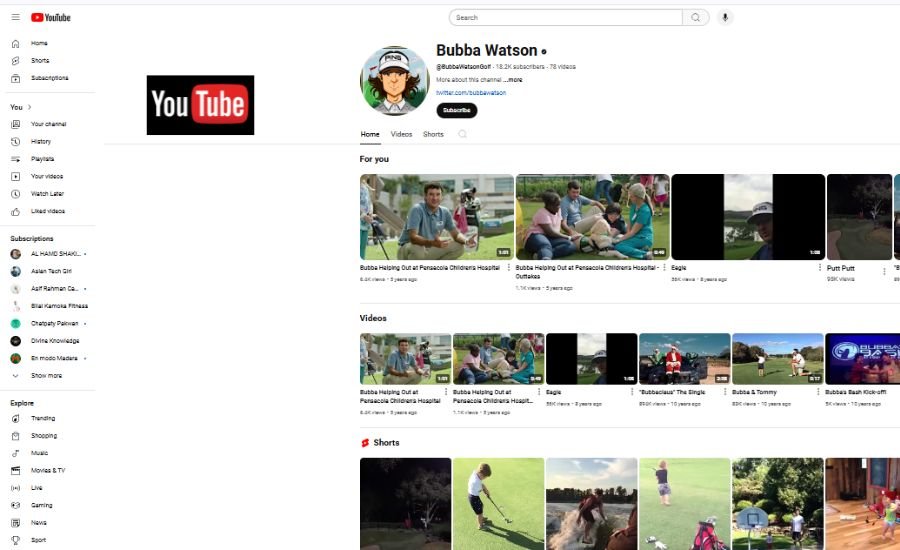Play Bubbaclaus The Single thumbnail
900x550 pixels.
coord(685,359)
